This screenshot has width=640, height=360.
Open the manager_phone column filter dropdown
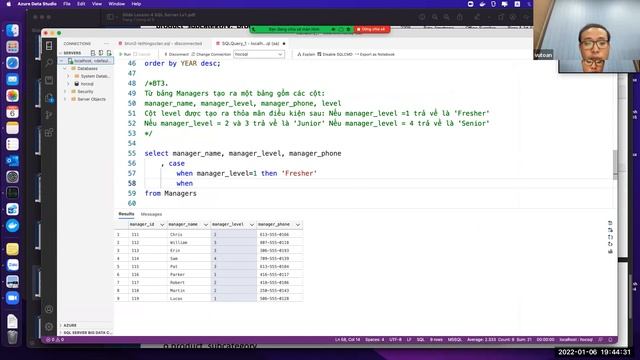point(298,225)
